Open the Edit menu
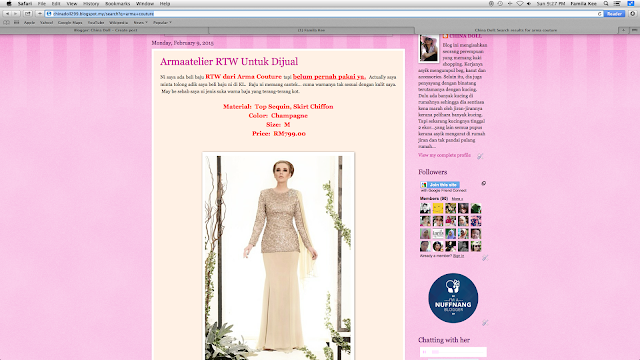640x360 pixels. click(56, 3)
